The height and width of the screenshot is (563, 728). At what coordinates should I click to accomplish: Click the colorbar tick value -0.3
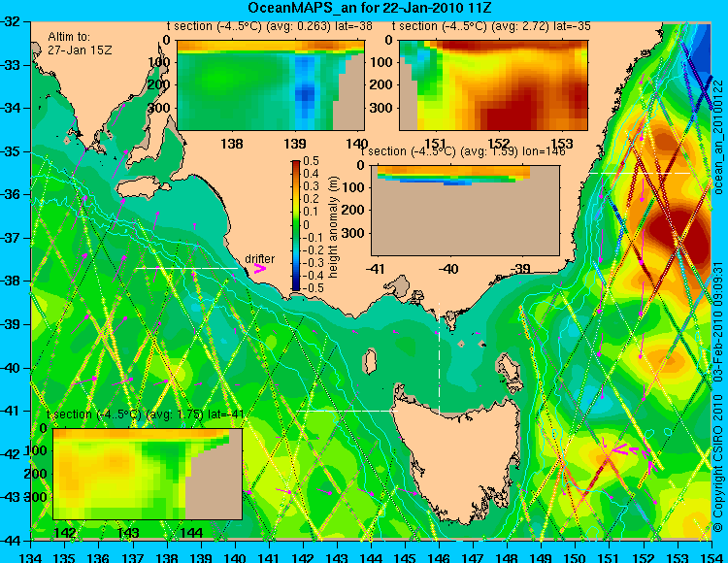tap(311, 263)
